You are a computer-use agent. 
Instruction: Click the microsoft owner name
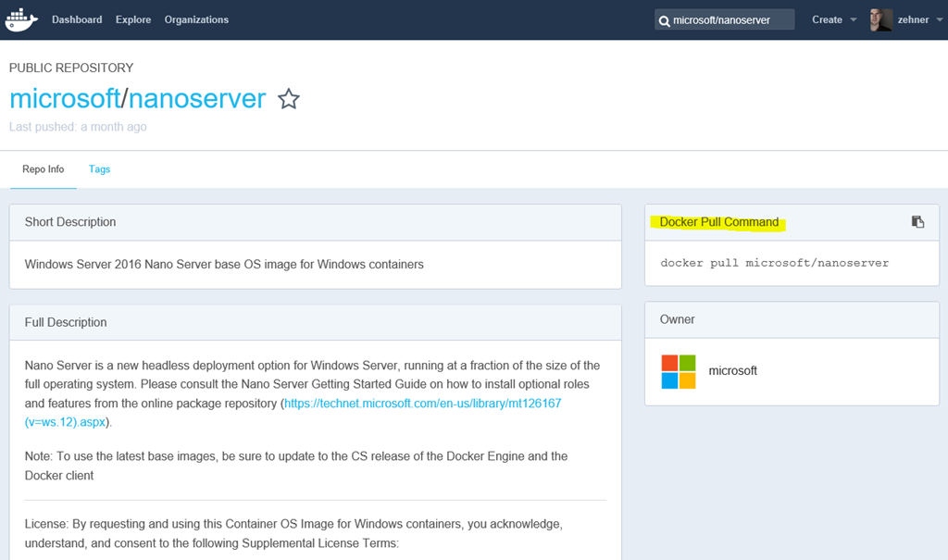pos(732,371)
